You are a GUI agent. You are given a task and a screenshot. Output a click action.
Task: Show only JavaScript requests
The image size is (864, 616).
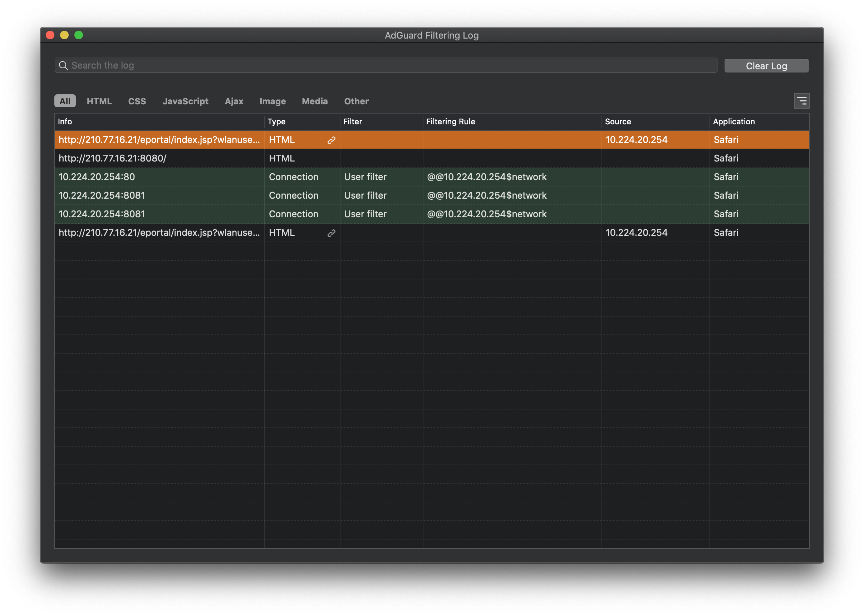click(x=185, y=101)
